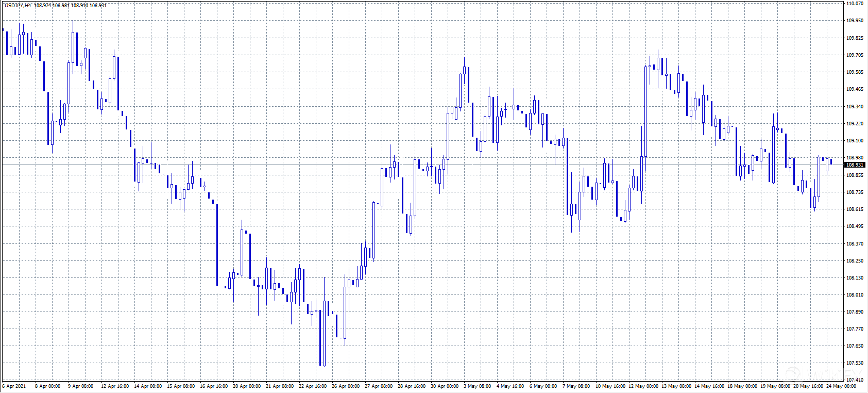Select the 30 Apr 00:00 time label

pyautogui.click(x=445, y=386)
